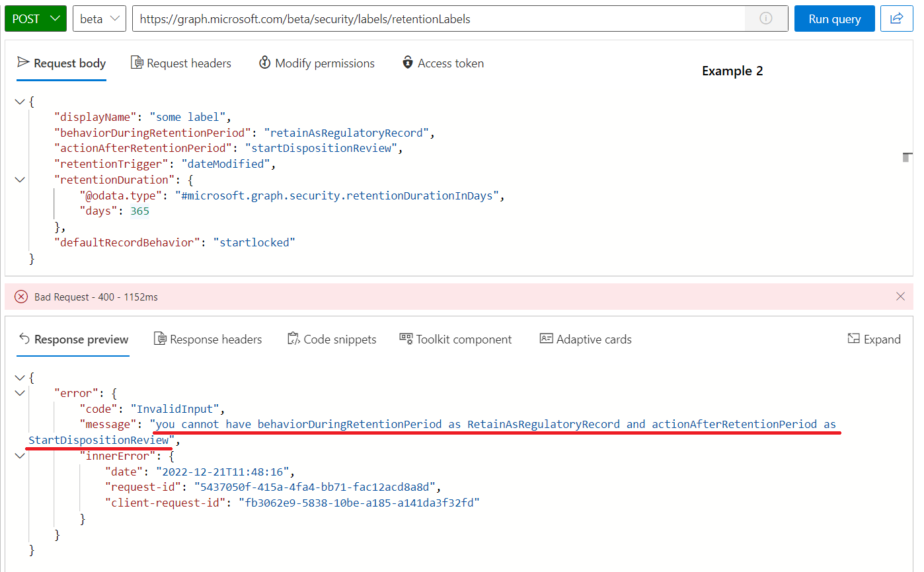Click the Expand link above the response

pyautogui.click(x=874, y=339)
